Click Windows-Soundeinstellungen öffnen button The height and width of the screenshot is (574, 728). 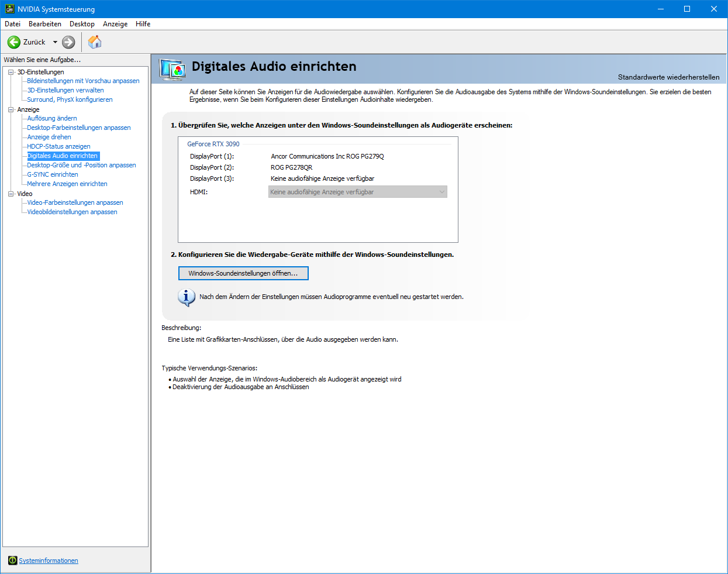pyautogui.click(x=243, y=273)
